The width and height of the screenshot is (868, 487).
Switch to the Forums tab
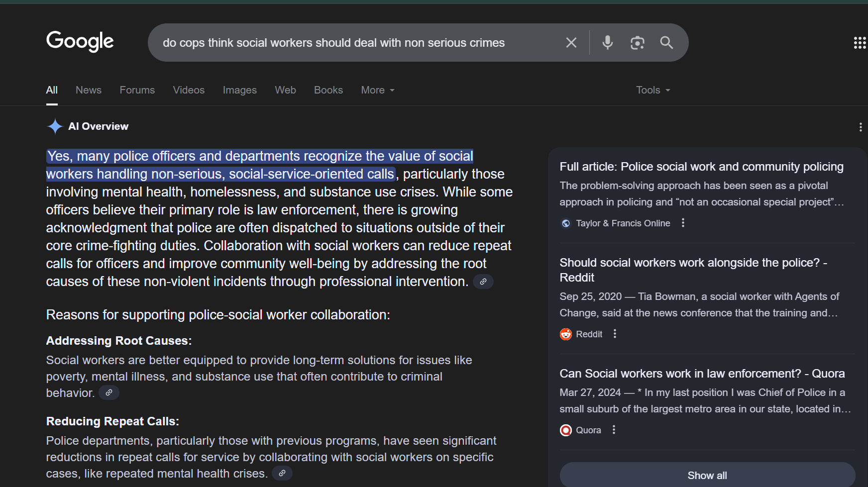click(x=137, y=90)
